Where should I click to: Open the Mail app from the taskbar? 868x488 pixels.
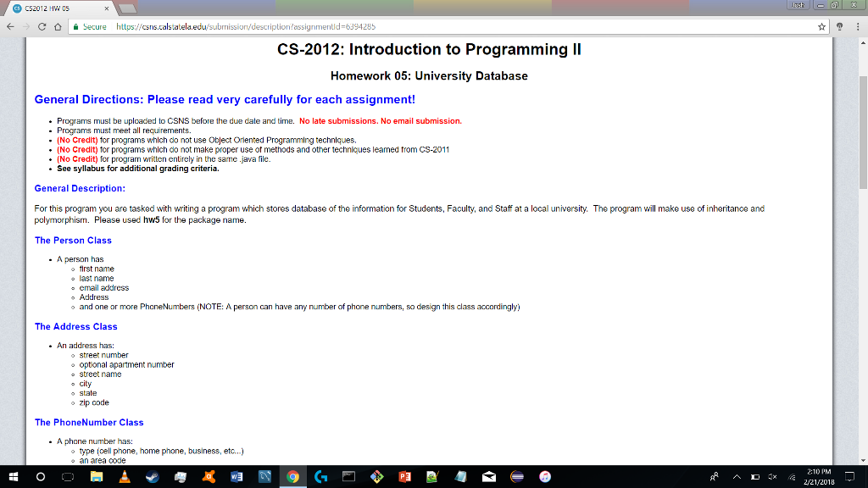pos(490,476)
